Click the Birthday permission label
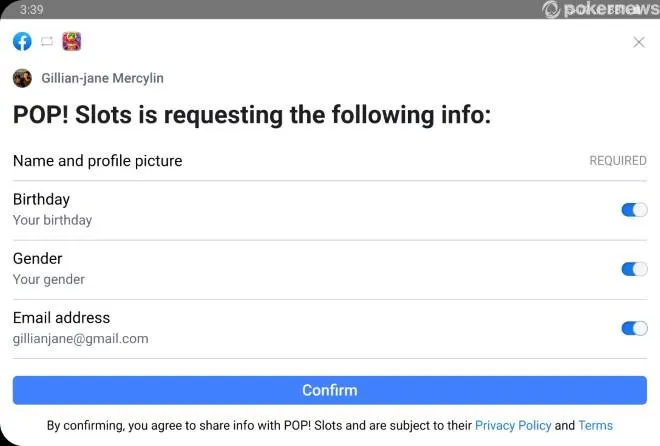 (41, 199)
